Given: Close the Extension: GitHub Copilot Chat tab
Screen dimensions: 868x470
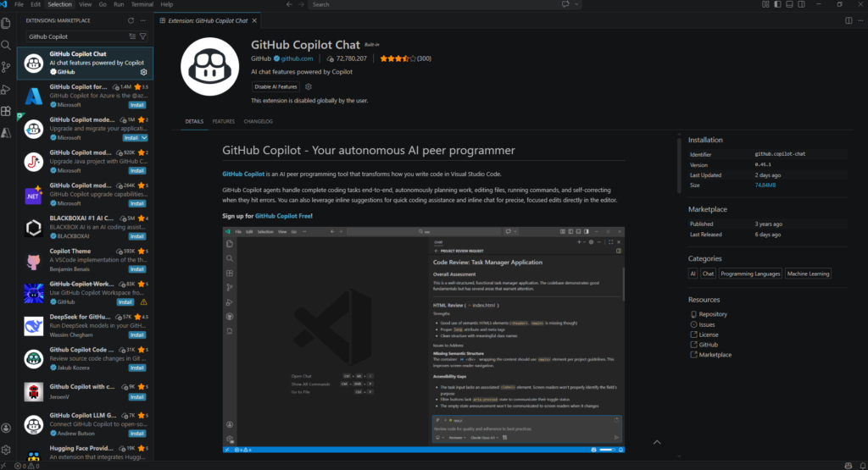Looking at the screenshot, I should point(254,20).
